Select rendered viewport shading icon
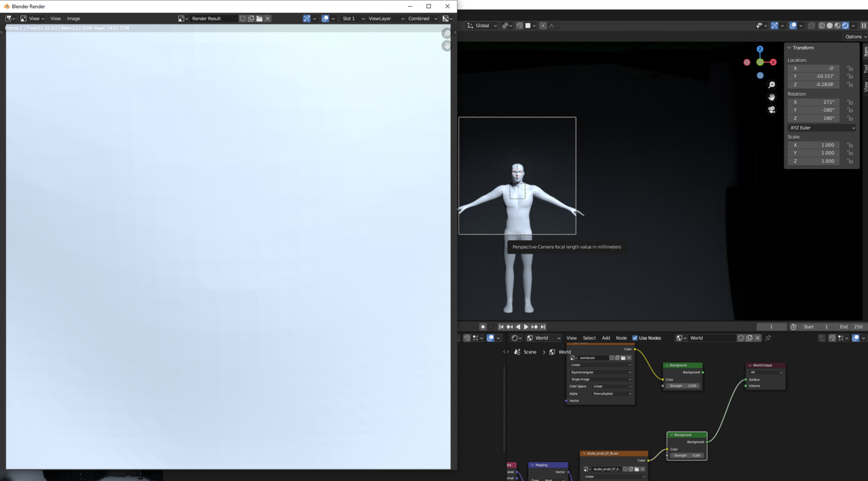This screenshot has width=868, height=481. tap(845, 26)
